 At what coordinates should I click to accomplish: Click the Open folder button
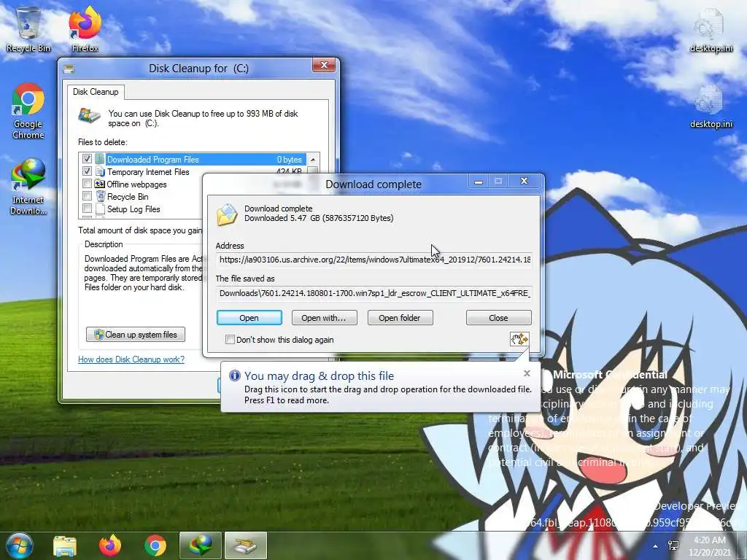(400, 318)
